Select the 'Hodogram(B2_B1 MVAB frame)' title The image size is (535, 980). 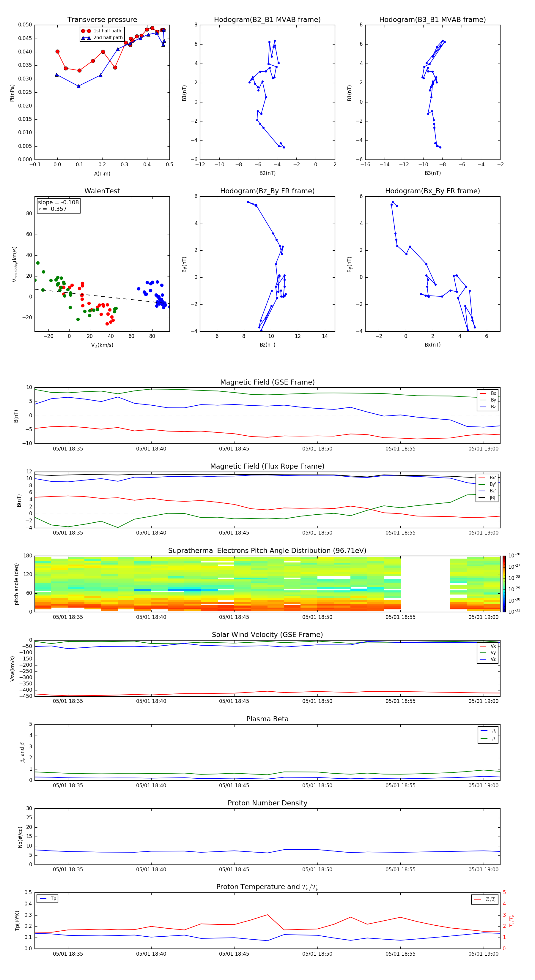(267, 19)
